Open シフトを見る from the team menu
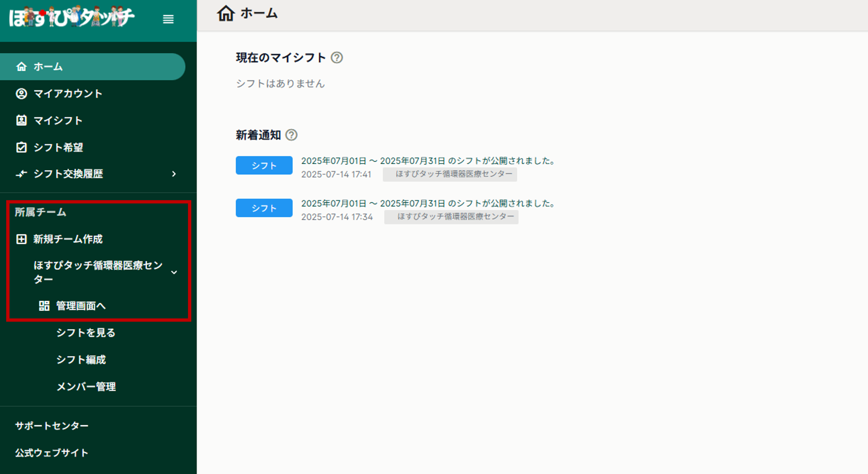Viewport: 868px width, 474px height. [86, 333]
